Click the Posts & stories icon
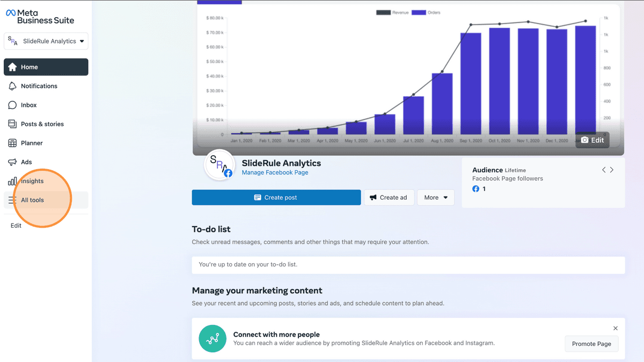 pyautogui.click(x=12, y=124)
